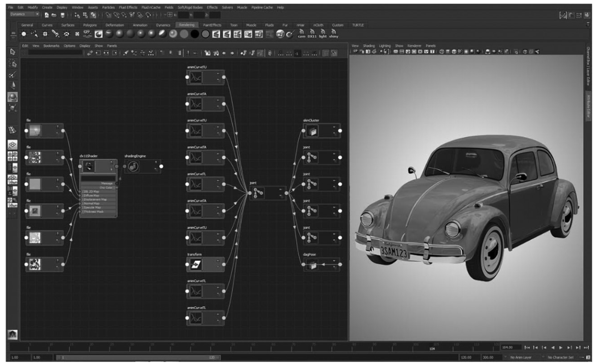The image size is (600, 364).
Task: Click the top file node thumbnail
Action: click(35, 131)
